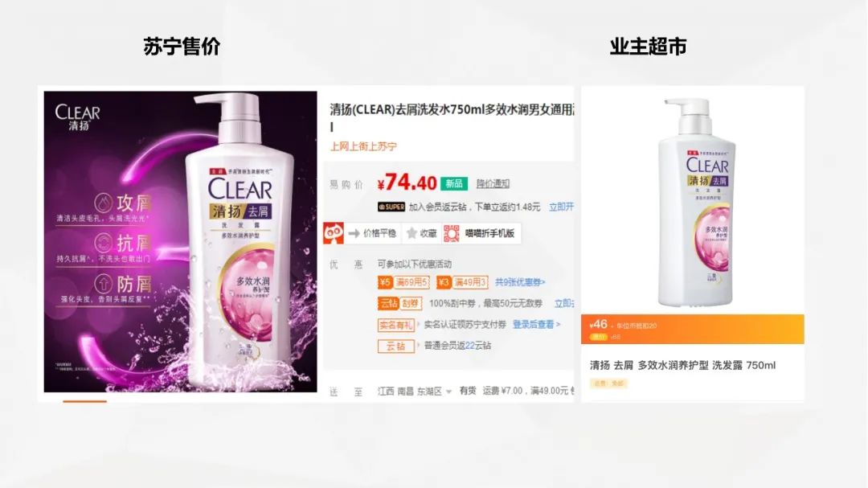This screenshot has height=488, width=868.
Task: Click the gray star 收藏 favorite icon
Action: click(411, 233)
